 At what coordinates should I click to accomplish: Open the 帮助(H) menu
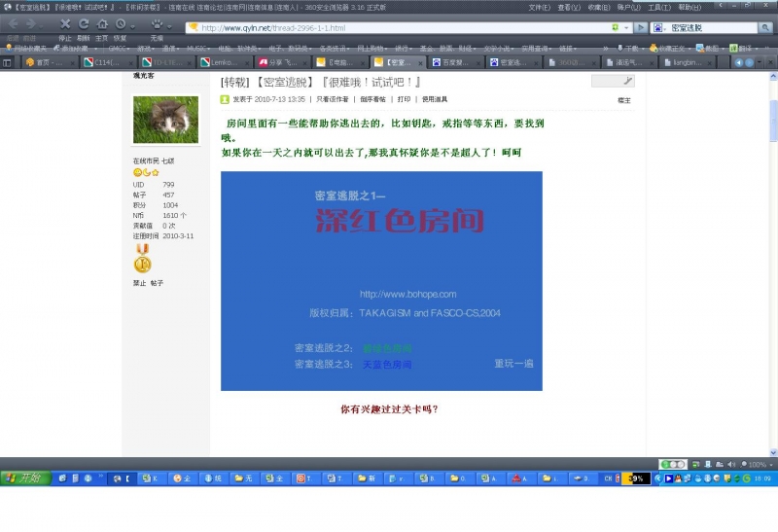pos(690,7)
